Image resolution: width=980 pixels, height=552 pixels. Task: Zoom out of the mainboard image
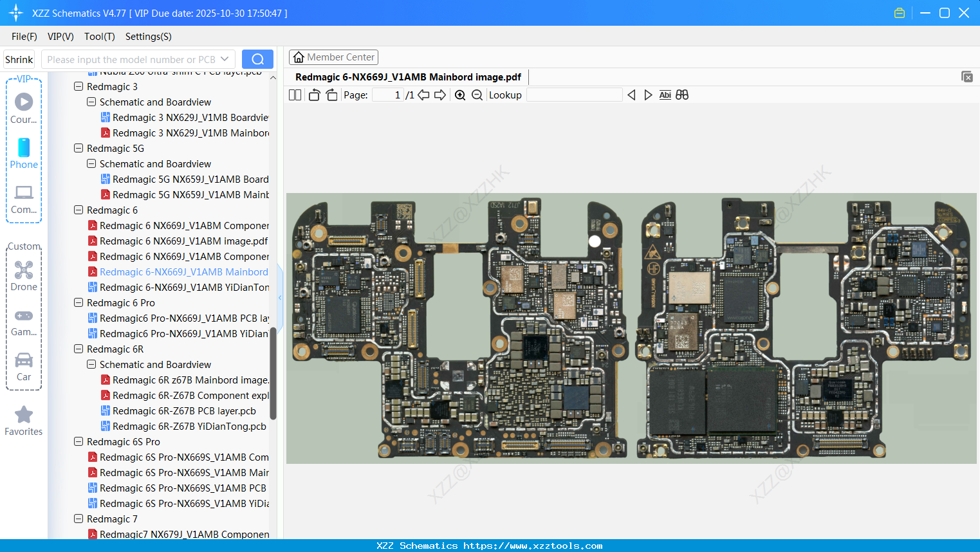click(477, 95)
